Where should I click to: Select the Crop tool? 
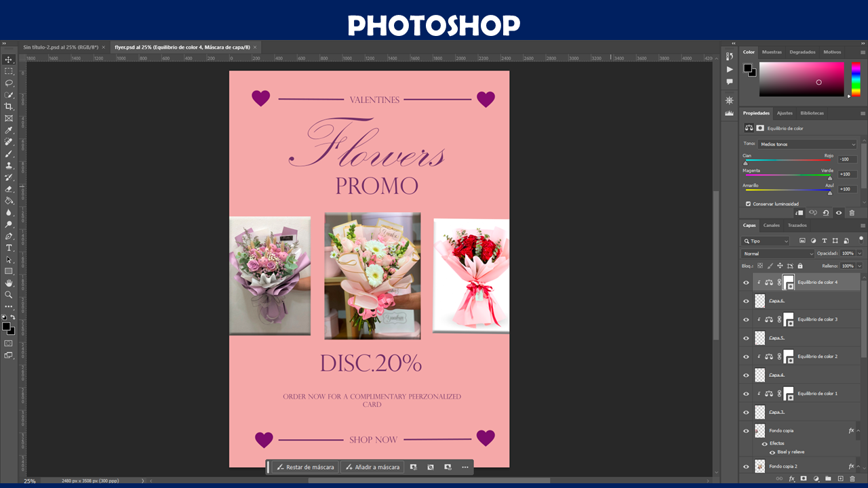pos(9,106)
